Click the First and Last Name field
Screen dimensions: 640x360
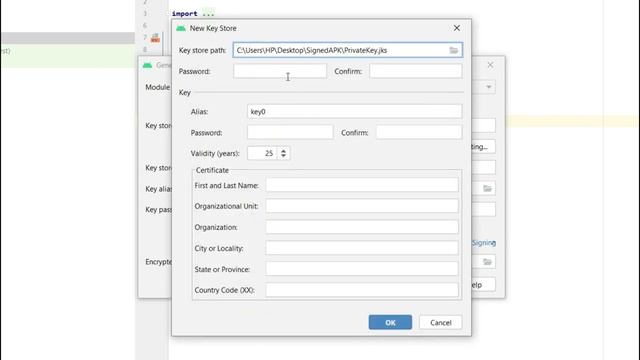362,185
